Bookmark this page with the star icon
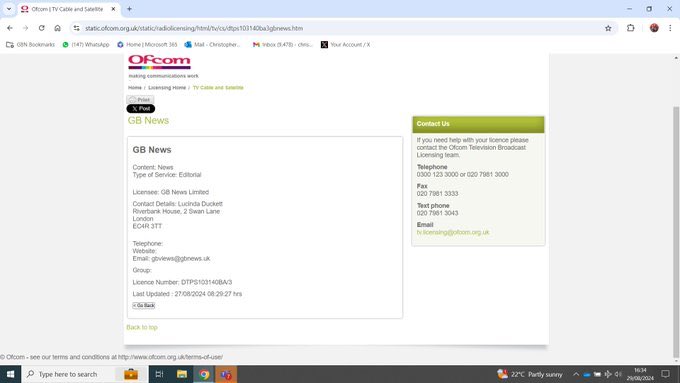The width and height of the screenshot is (680, 383). [608, 28]
